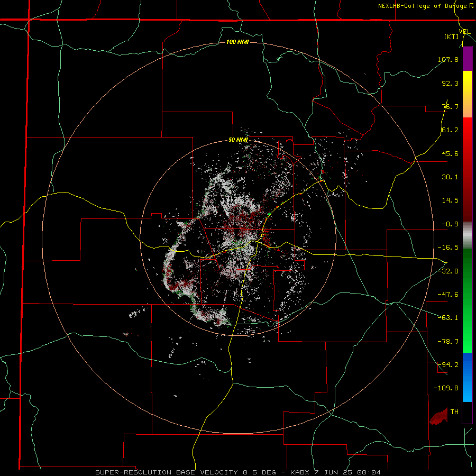
Task: Click the [KT] units label
Action: (452, 36)
